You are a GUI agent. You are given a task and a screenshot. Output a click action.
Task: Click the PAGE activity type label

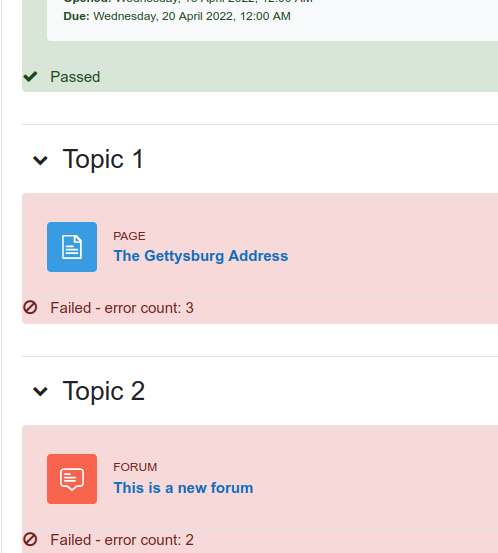pos(129,236)
